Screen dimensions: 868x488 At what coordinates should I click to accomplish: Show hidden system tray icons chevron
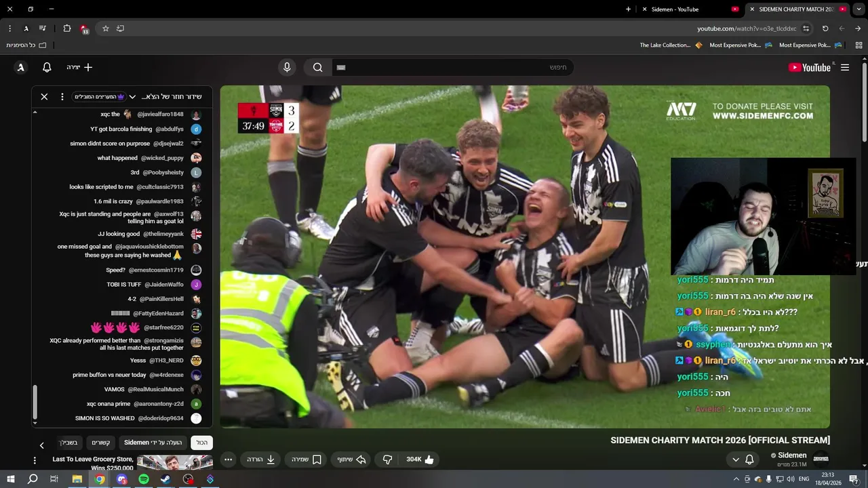tap(736, 479)
